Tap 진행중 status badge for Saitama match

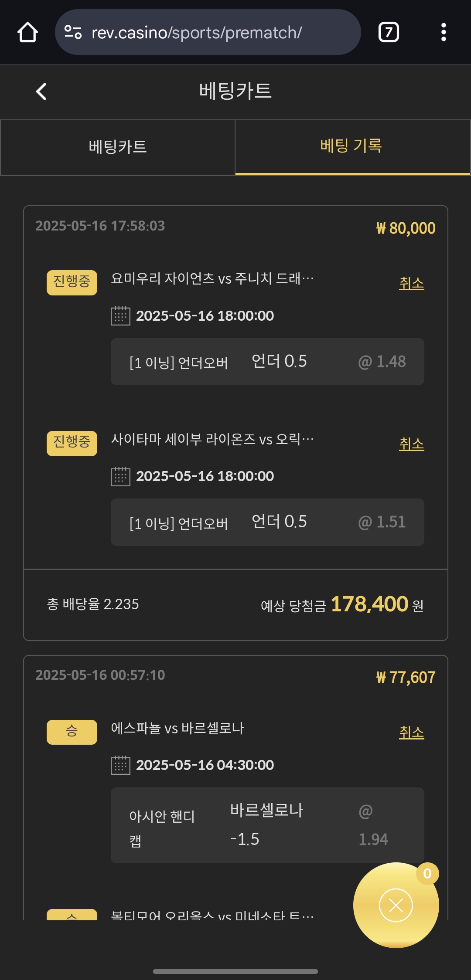coord(72,443)
